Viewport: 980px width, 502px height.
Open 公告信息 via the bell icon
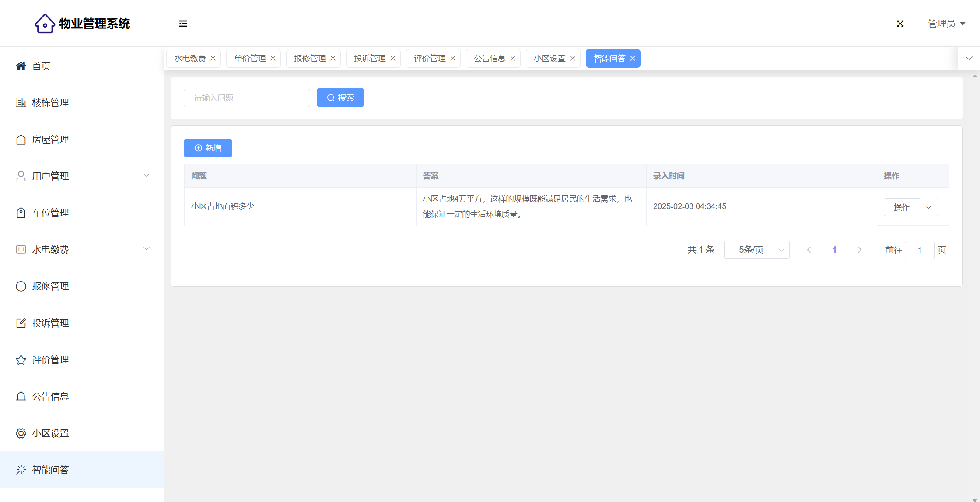point(21,397)
